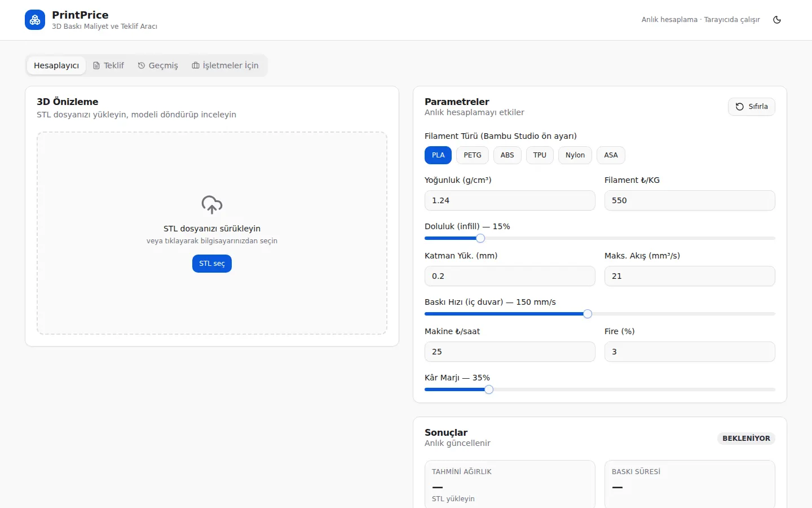This screenshot has height=508, width=812.
Task: Select the ABS filament chip
Action: pyautogui.click(x=507, y=155)
